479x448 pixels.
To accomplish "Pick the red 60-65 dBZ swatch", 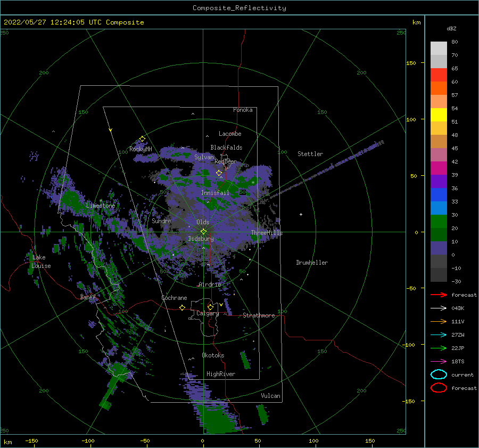I will click(439, 75).
